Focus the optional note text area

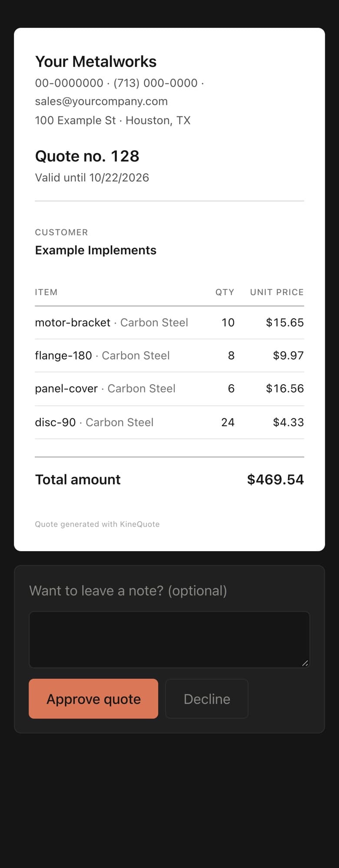point(169,640)
